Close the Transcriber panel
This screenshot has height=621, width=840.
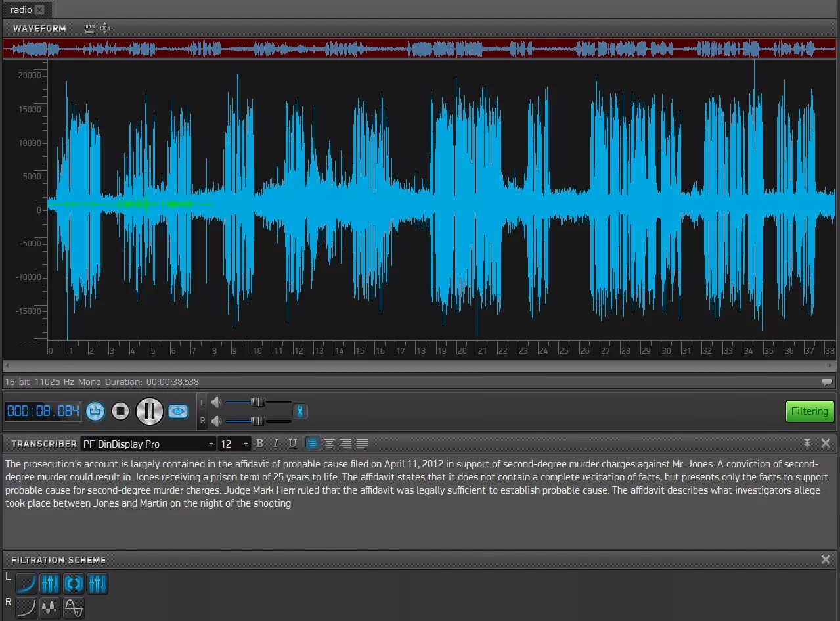(x=826, y=443)
